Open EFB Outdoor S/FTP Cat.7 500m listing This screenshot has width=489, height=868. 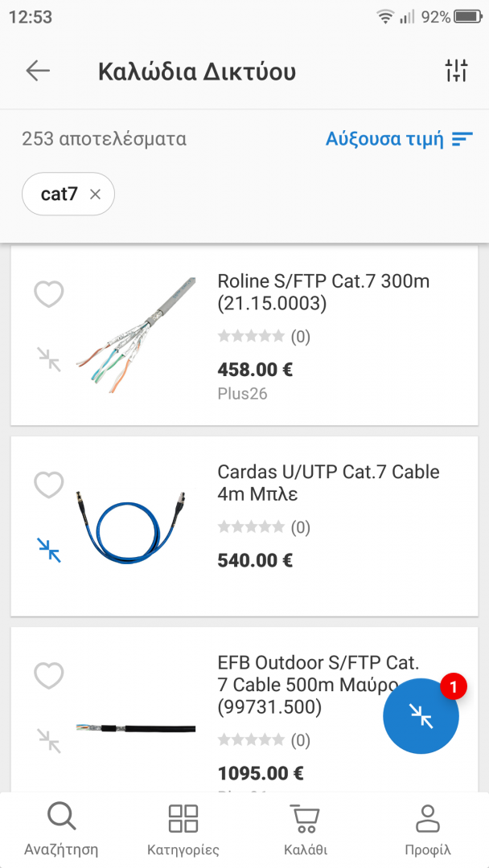[318, 685]
